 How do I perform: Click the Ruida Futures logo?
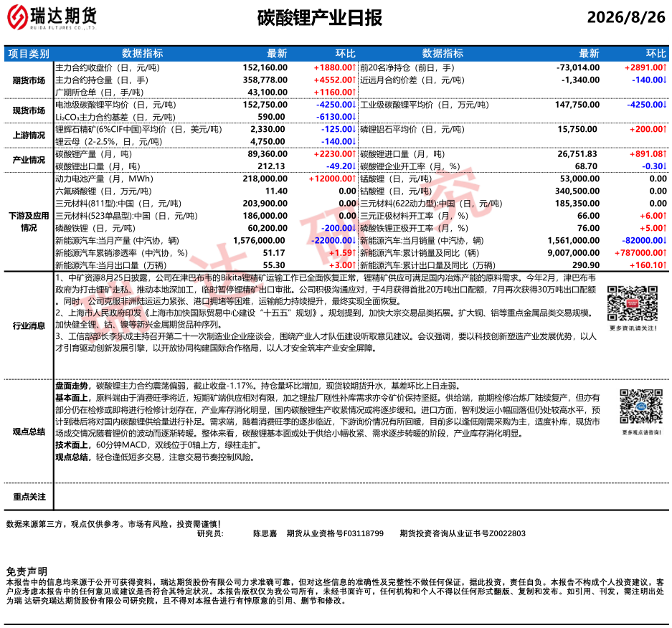[52, 17]
